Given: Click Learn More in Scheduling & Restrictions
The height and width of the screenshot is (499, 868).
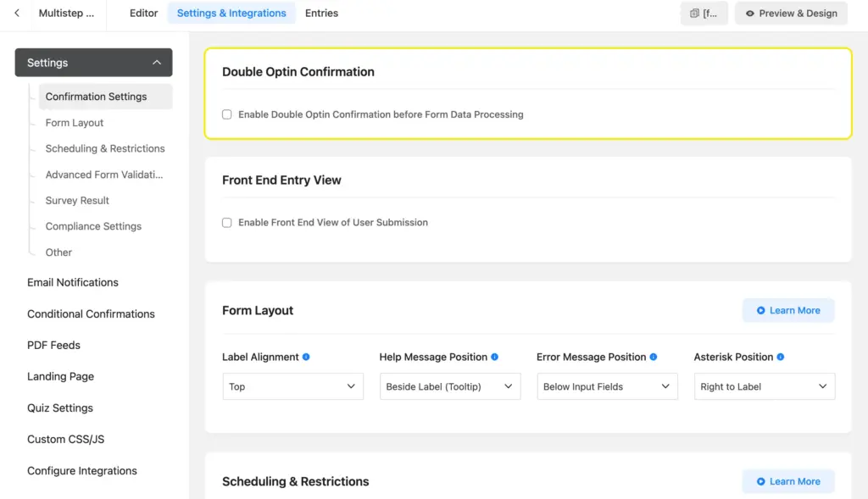Looking at the screenshot, I should point(788,482).
